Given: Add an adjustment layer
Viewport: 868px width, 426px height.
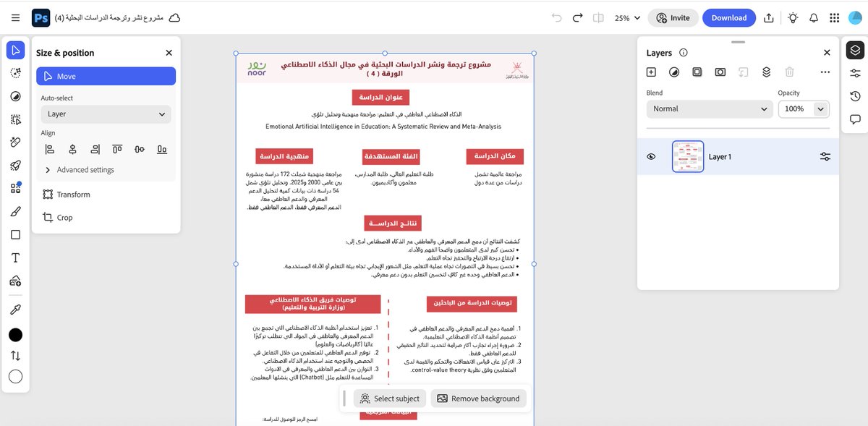Looking at the screenshot, I should (x=674, y=72).
